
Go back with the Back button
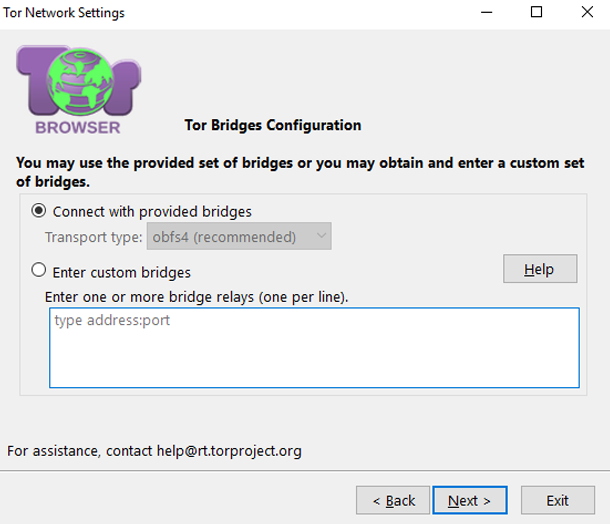[393, 500]
